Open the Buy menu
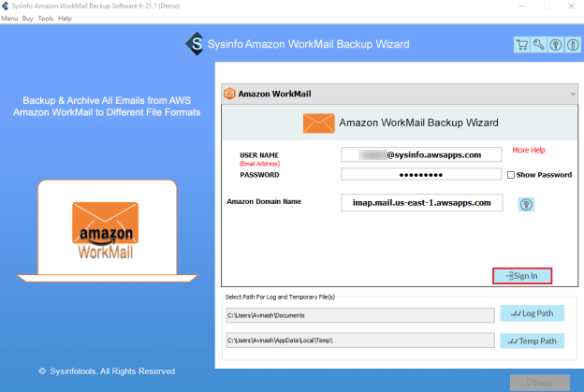The height and width of the screenshot is (392, 584). [27, 18]
